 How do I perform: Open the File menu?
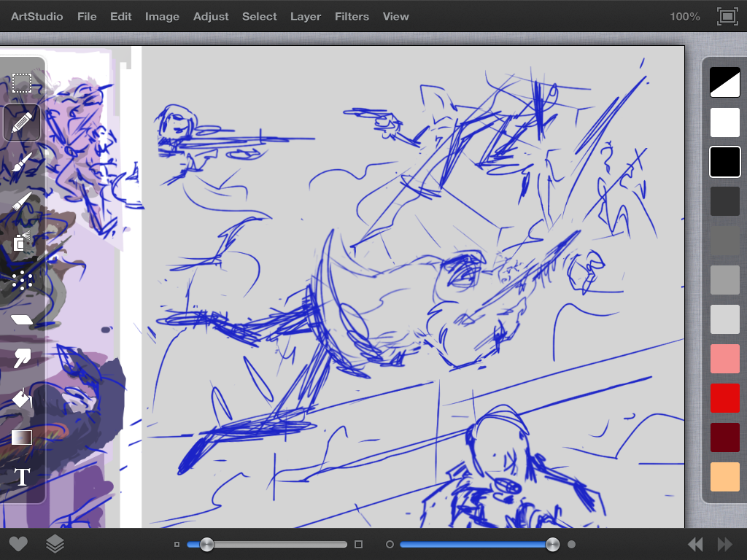(87, 17)
